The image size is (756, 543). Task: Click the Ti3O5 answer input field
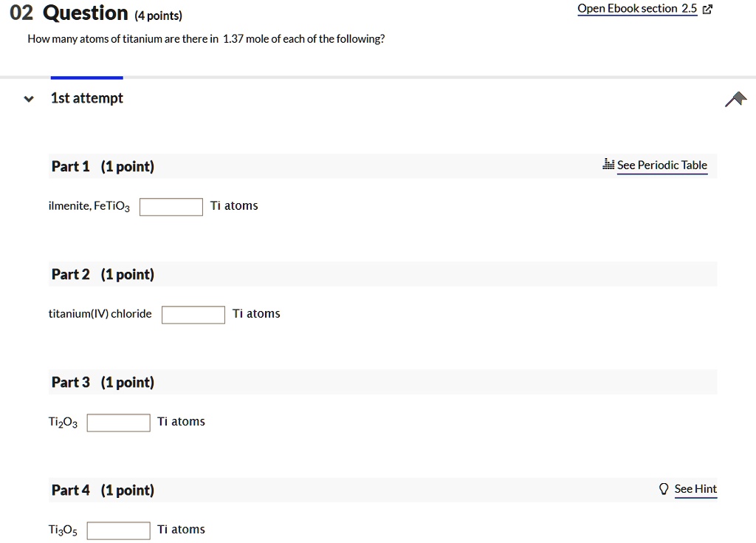click(118, 530)
